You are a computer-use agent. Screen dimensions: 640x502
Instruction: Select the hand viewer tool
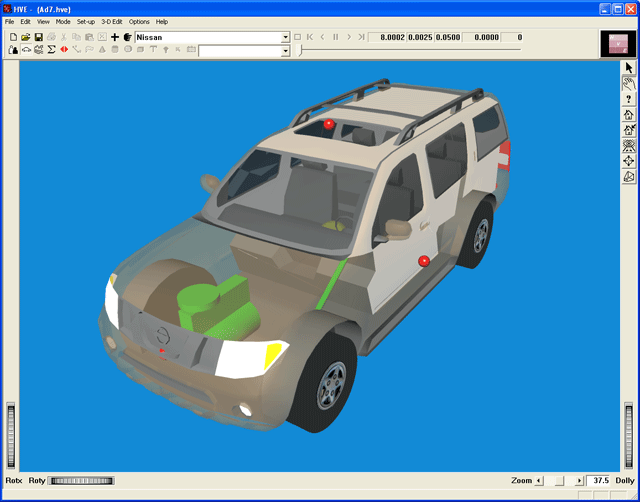coord(629,84)
